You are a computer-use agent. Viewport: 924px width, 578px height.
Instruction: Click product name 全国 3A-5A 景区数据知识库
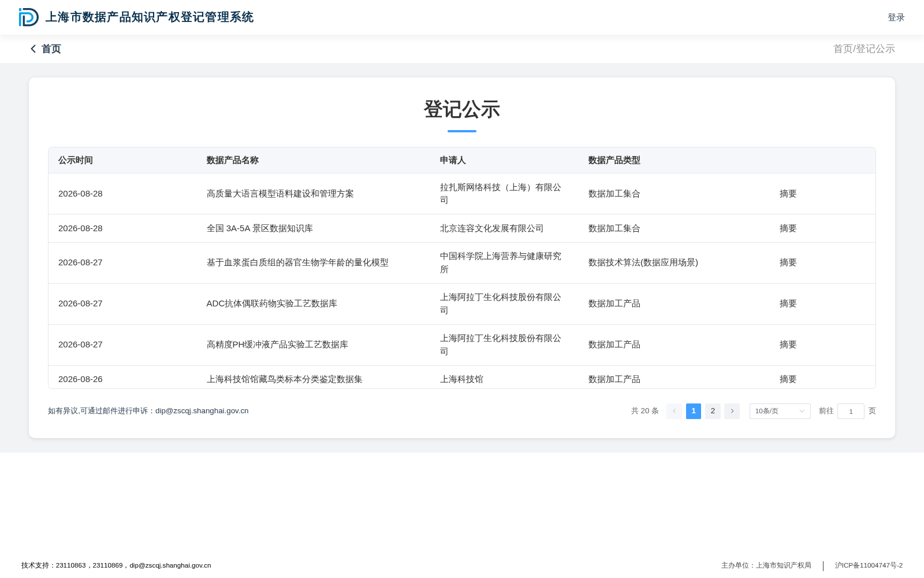click(x=260, y=228)
